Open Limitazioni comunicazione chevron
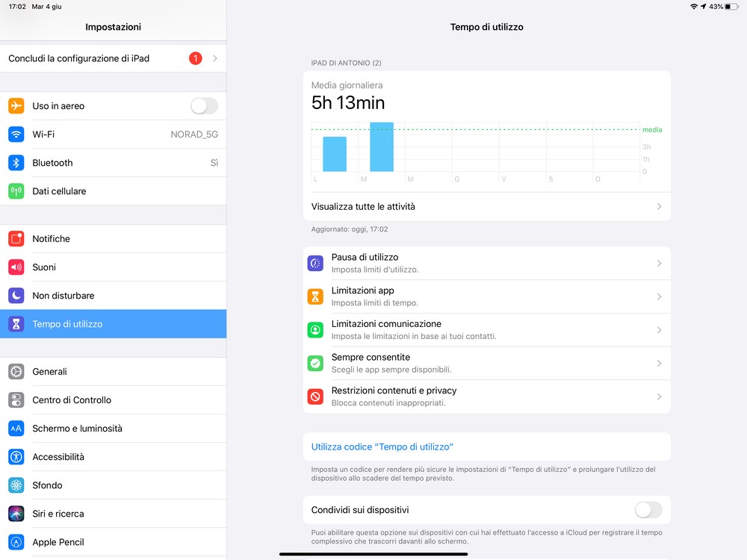 (x=660, y=330)
